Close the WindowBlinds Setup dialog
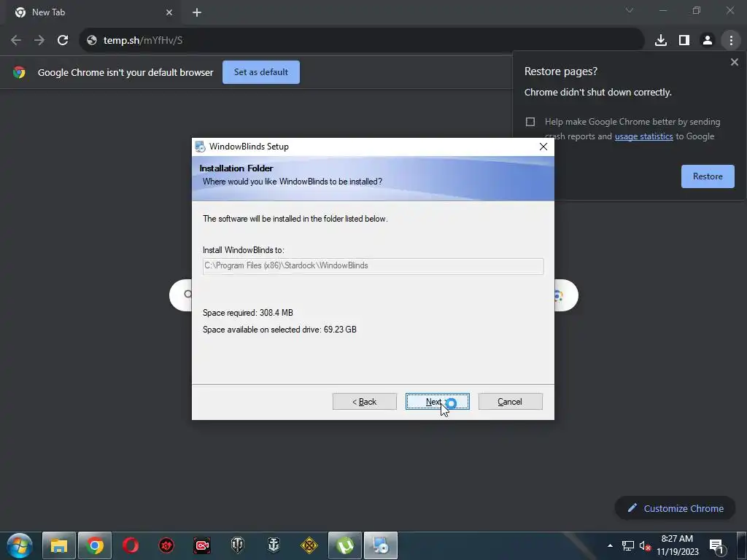The height and width of the screenshot is (560, 747). [x=543, y=147]
